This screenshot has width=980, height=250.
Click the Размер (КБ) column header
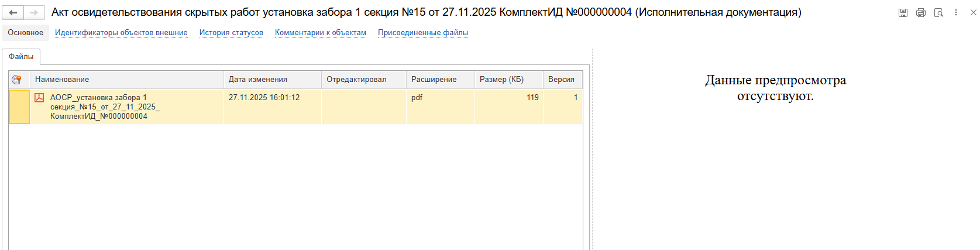tap(501, 80)
